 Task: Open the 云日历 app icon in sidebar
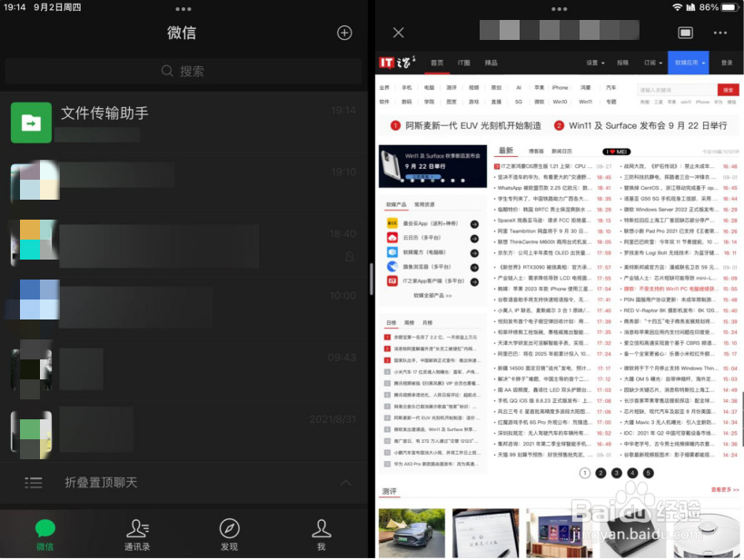click(391, 238)
